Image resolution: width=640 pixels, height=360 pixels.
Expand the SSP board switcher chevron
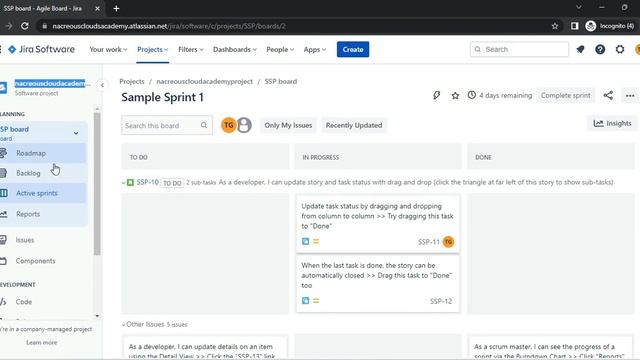[x=76, y=133]
